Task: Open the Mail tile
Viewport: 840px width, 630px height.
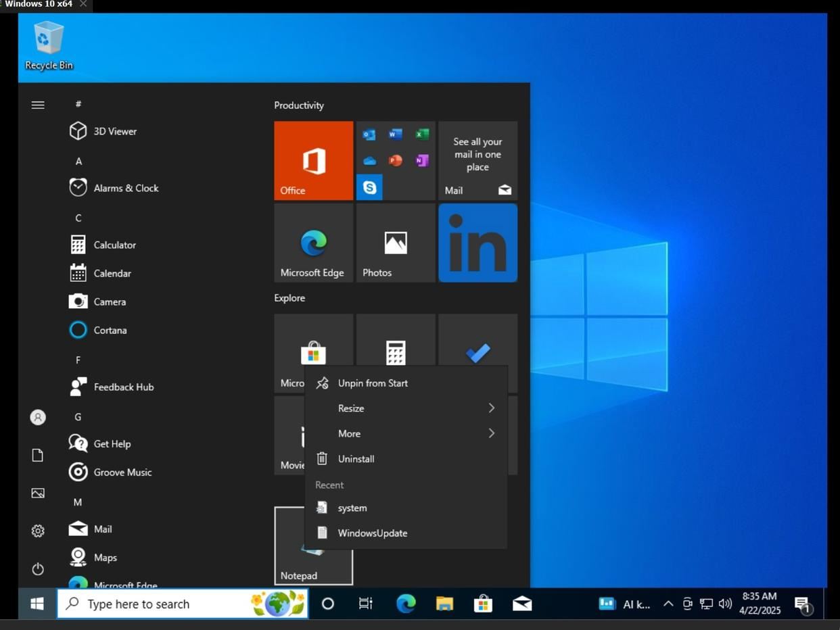Action: [477, 160]
